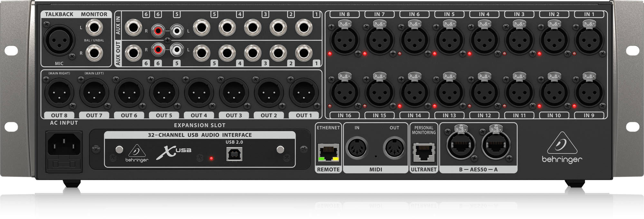
Task: Select the Monitor R jack
Action: 94,53
